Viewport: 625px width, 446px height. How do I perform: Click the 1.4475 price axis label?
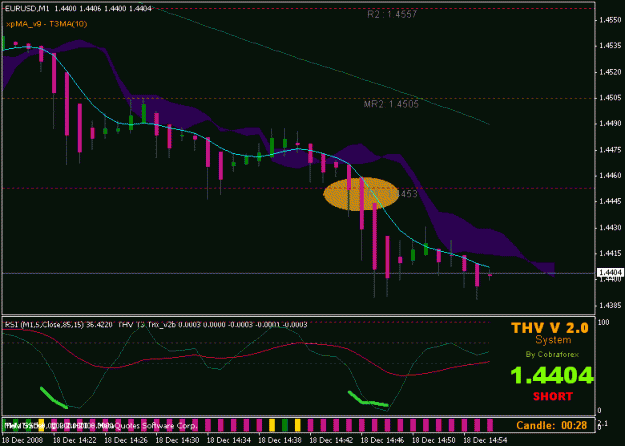610,150
